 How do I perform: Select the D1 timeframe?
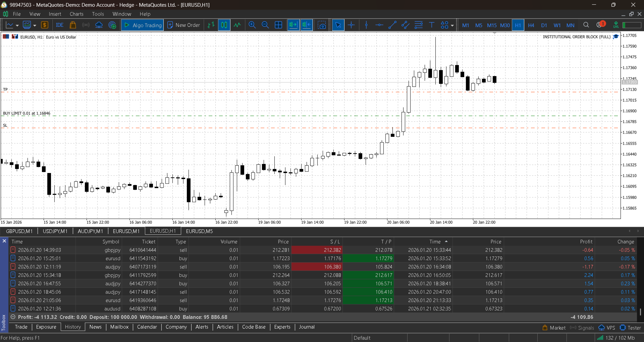[x=544, y=25]
